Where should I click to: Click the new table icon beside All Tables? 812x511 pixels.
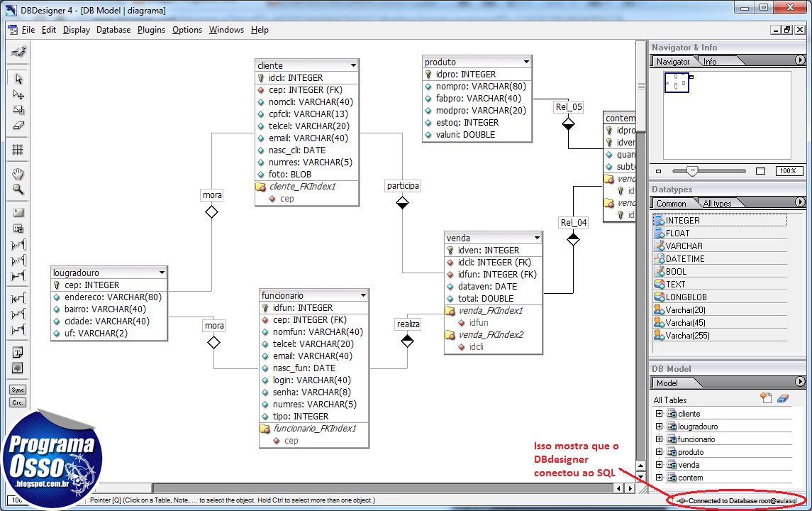click(x=766, y=398)
